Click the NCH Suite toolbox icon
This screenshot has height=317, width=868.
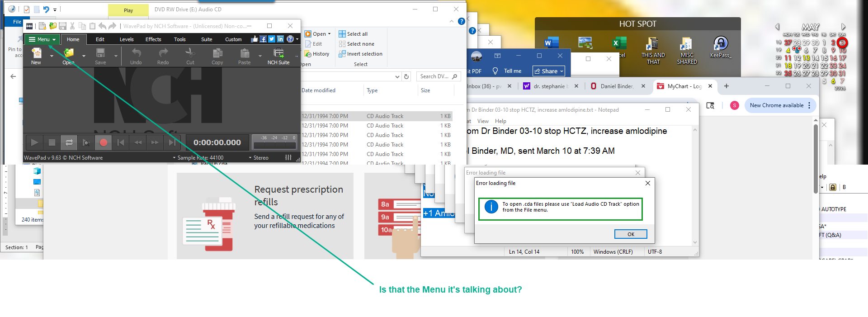coord(278,53)
